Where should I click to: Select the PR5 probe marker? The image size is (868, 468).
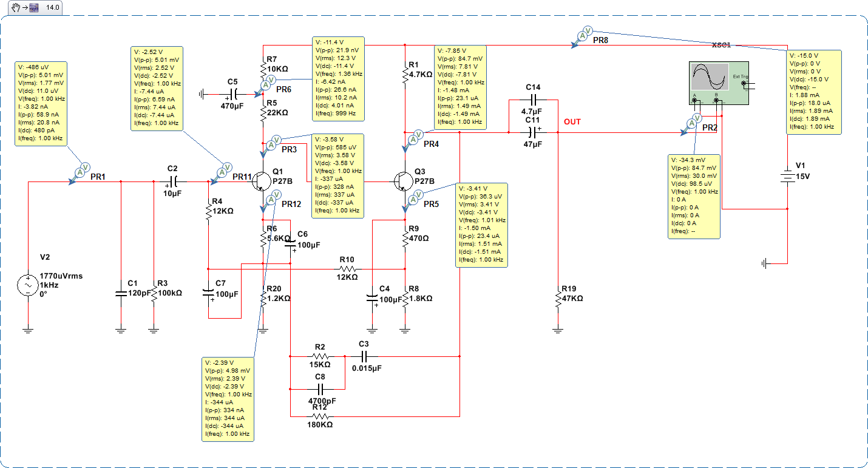(x=412, y=200)
